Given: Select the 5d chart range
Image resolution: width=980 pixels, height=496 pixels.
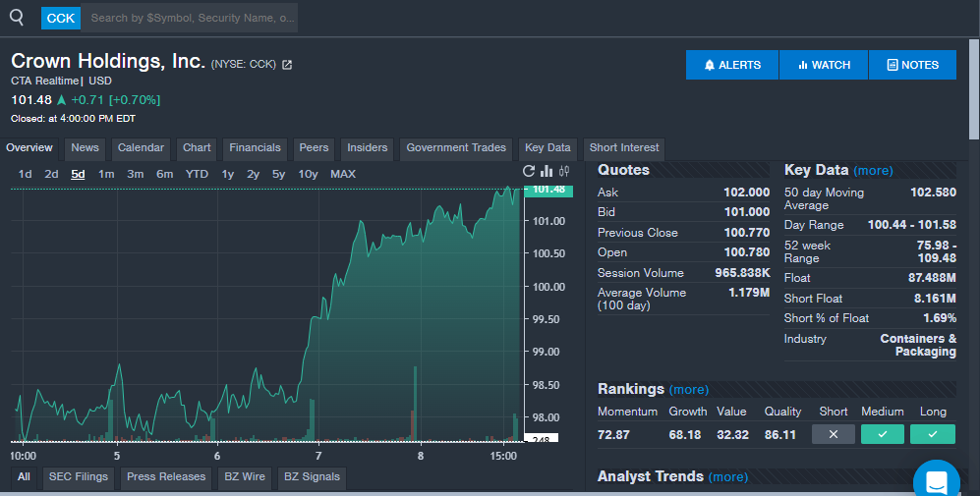Looking at the screenshot, I should pyautogui.click(x=78, y=174).
